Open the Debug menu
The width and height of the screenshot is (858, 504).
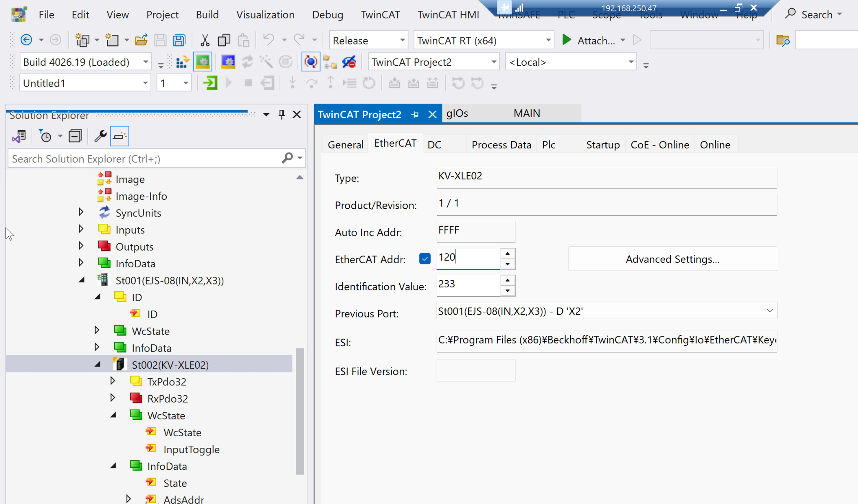327,15
